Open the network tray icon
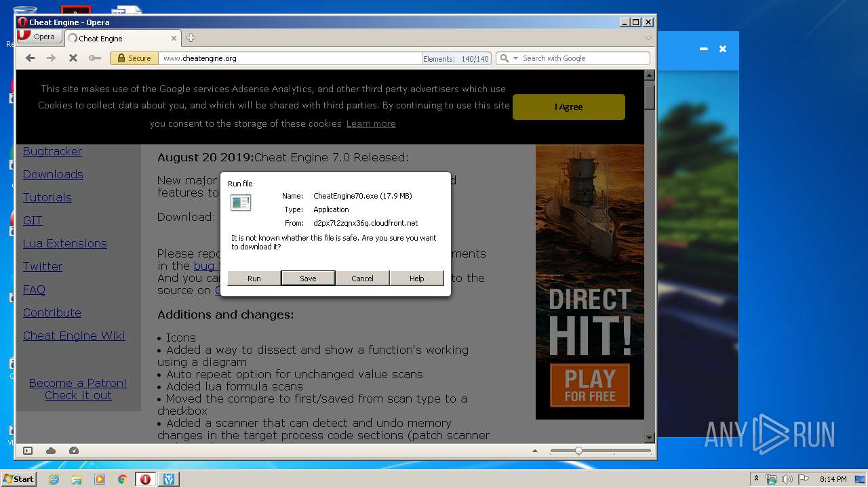Image resolution: width=868 pixels, height=488 pixels. [x=771, y=479]
